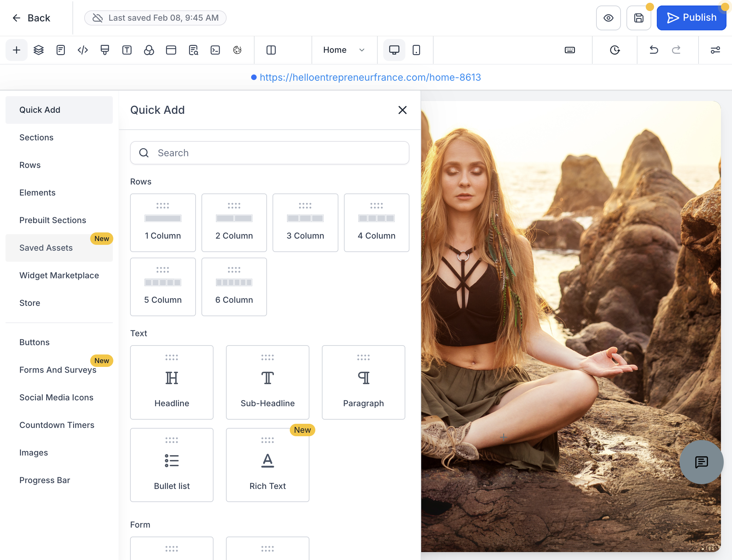Click the popup window icon
The width and height of the screenshot is (732, 560).
[171, 50]
